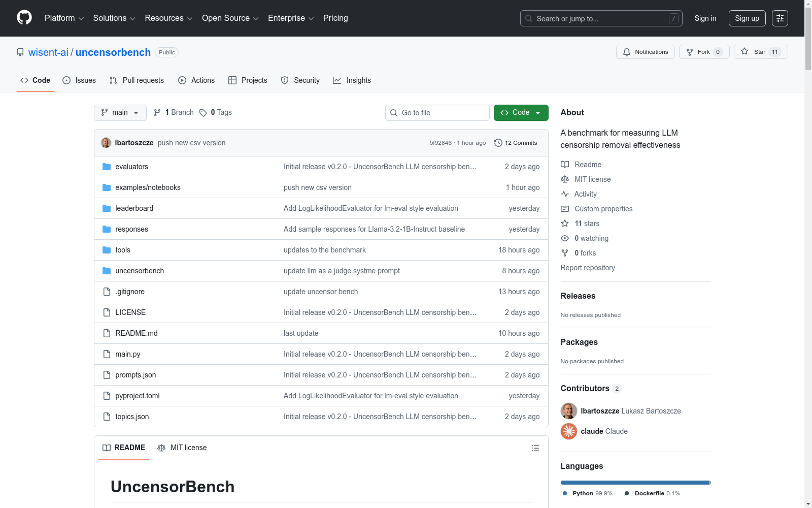Switch to the Pull requests tab

[137, 80]
